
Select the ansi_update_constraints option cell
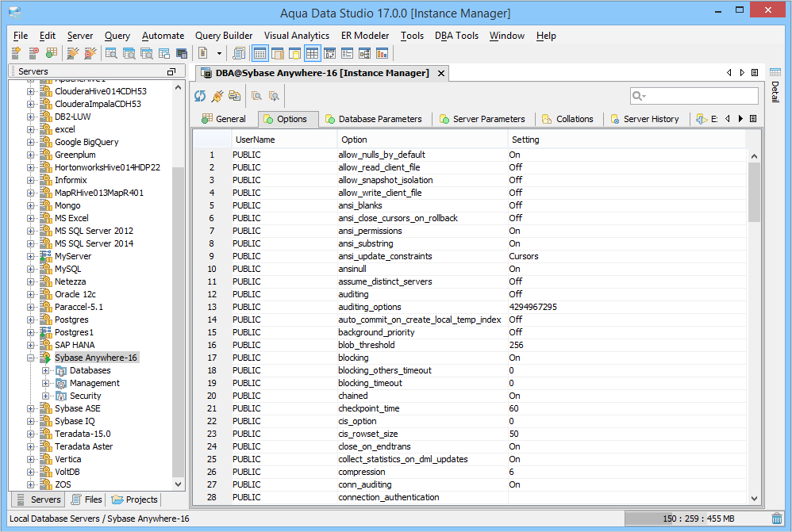pos(422,256)
